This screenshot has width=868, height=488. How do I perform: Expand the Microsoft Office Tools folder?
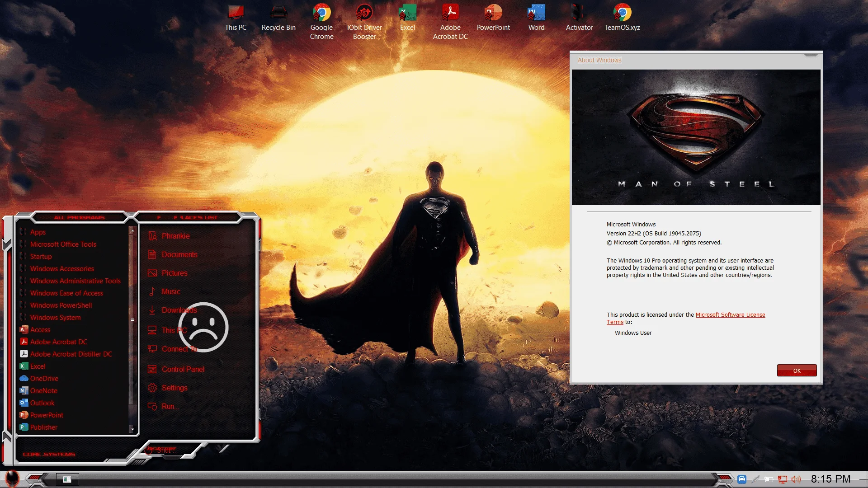(x=58, y=244)
